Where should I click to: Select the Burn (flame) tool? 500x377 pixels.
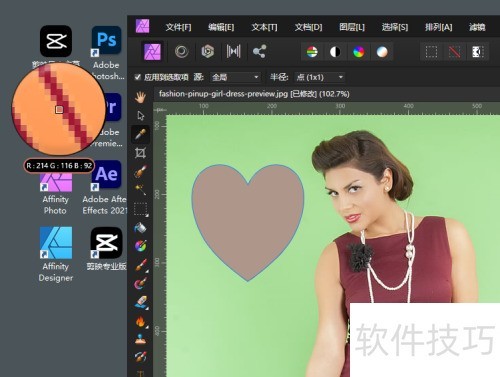(x=140, y=321)
